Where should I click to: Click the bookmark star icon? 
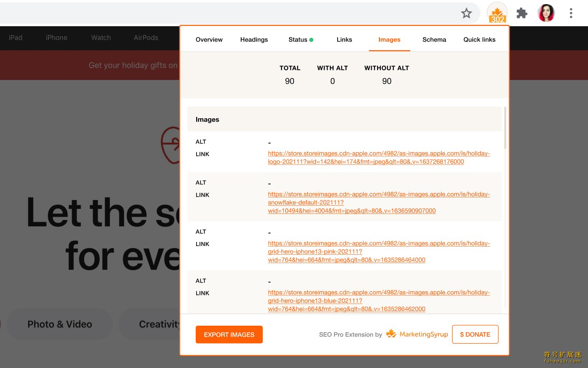(466, 13)
